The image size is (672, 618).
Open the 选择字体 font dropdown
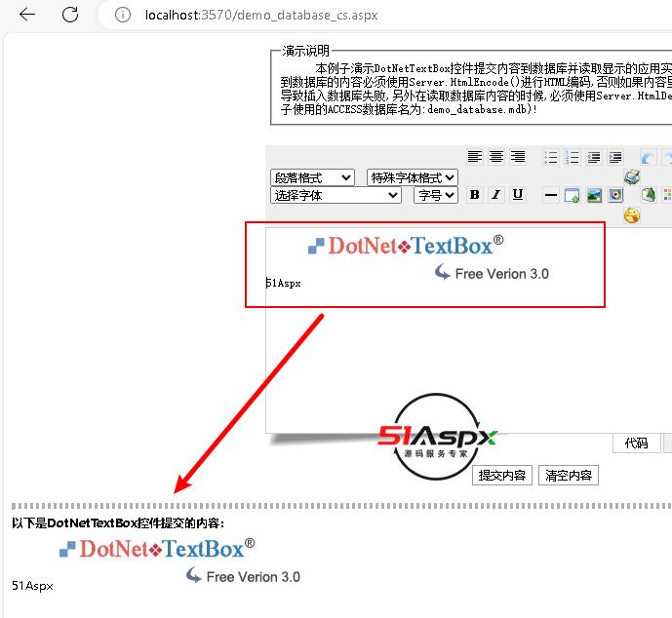click(x=336, y=195)
